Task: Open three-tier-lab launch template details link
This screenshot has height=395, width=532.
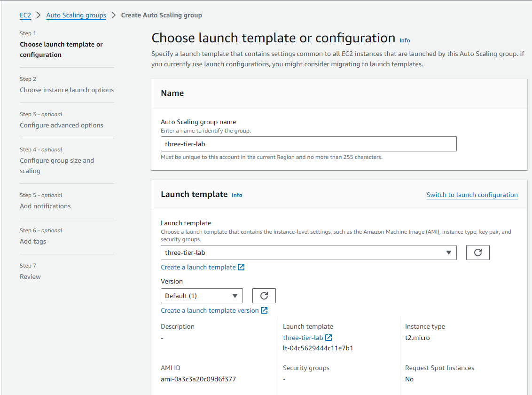Action: pyautogui.click(x=303, y=338)
